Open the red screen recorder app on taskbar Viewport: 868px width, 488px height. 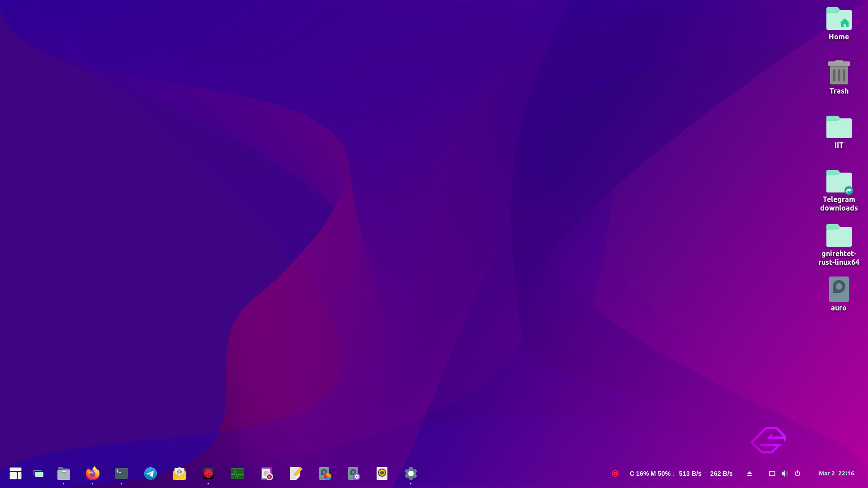(x=208, y=474)
